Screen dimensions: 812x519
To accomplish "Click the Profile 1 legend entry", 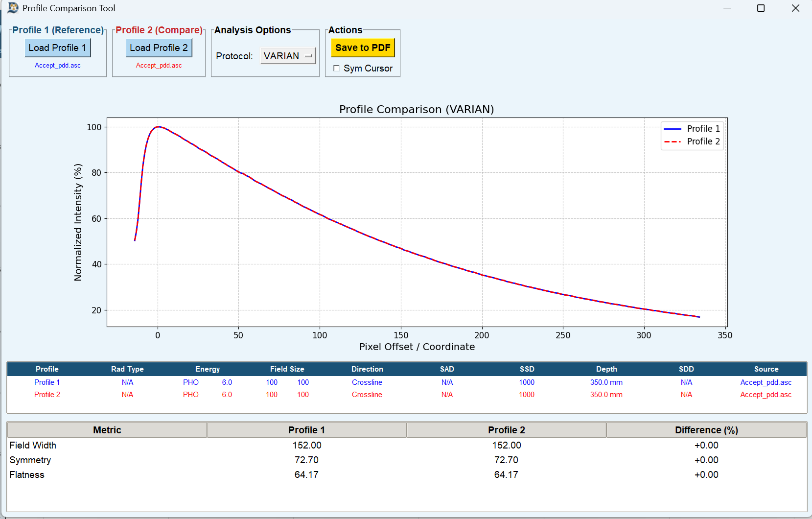I will pos(692,128).
